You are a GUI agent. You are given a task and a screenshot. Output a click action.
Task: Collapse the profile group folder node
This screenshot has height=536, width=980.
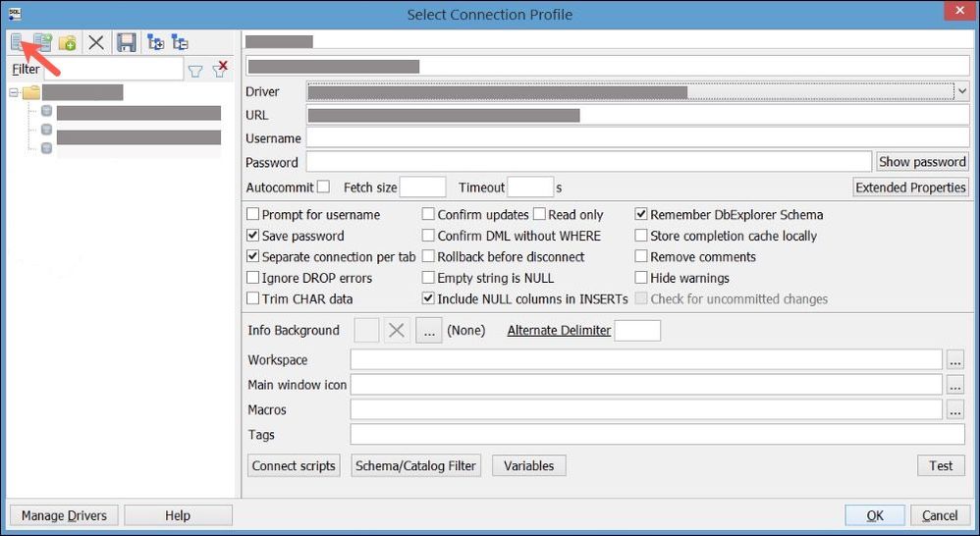[14, 93]
